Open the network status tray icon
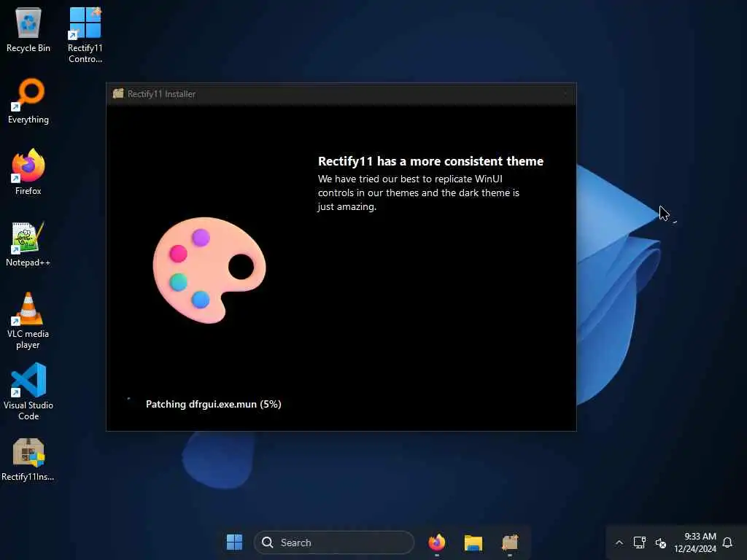747x560 pixels. (x=639, y=542)
